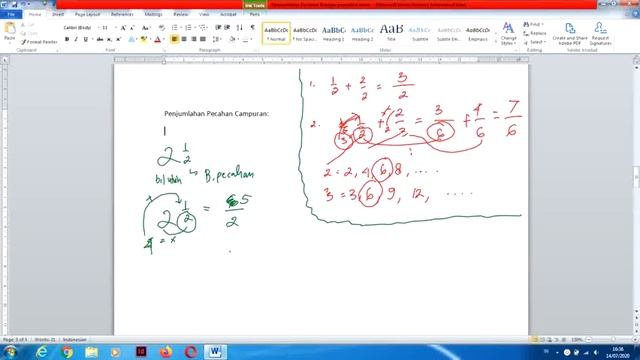
Task: Expand the Numbering list dropdown
Action: (194, 27)
